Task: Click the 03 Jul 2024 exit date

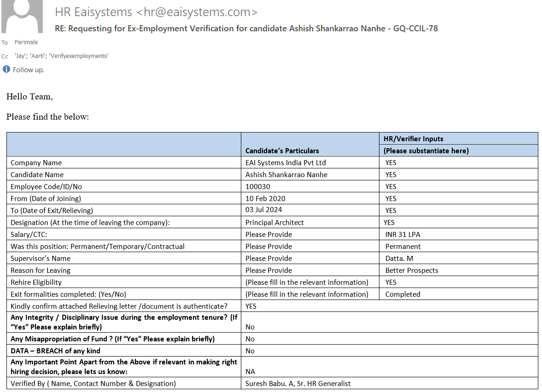Action: [264, 210]
